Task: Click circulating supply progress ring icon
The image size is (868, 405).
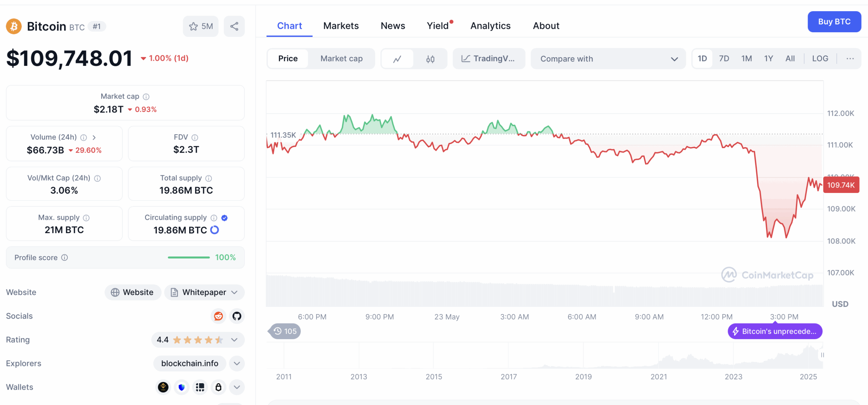Action: pos(215,230)
